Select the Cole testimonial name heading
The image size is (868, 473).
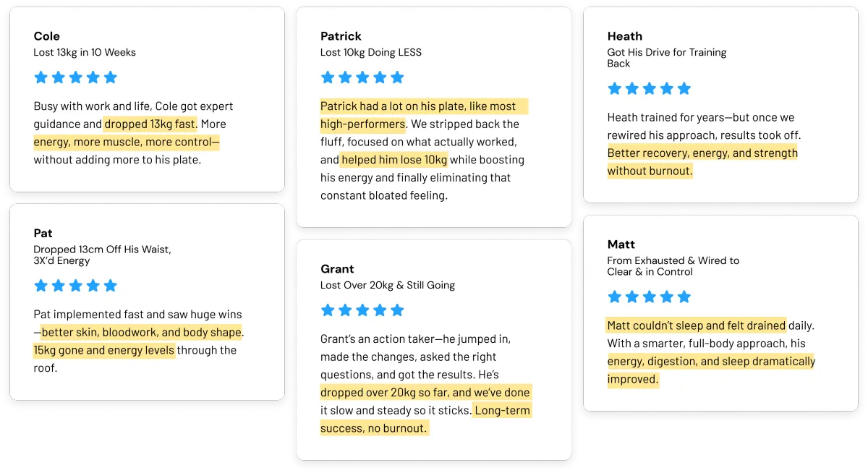click(x=47, y=36)
